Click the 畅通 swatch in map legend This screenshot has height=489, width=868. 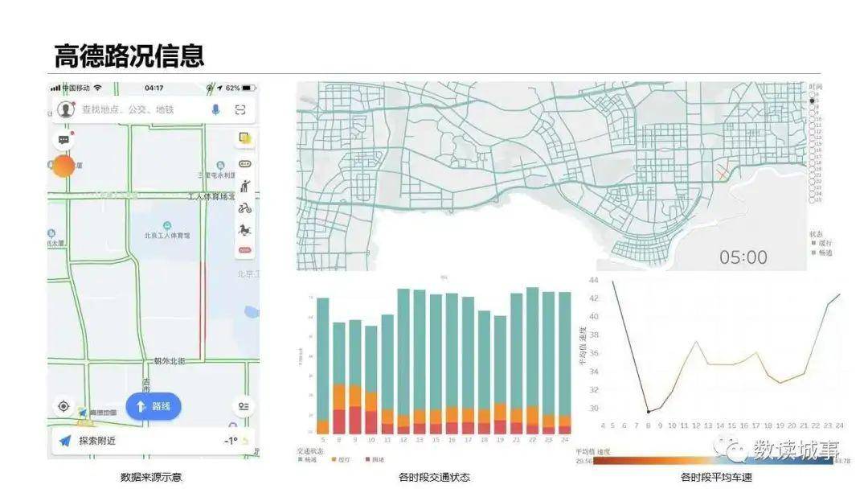(813, 253)
